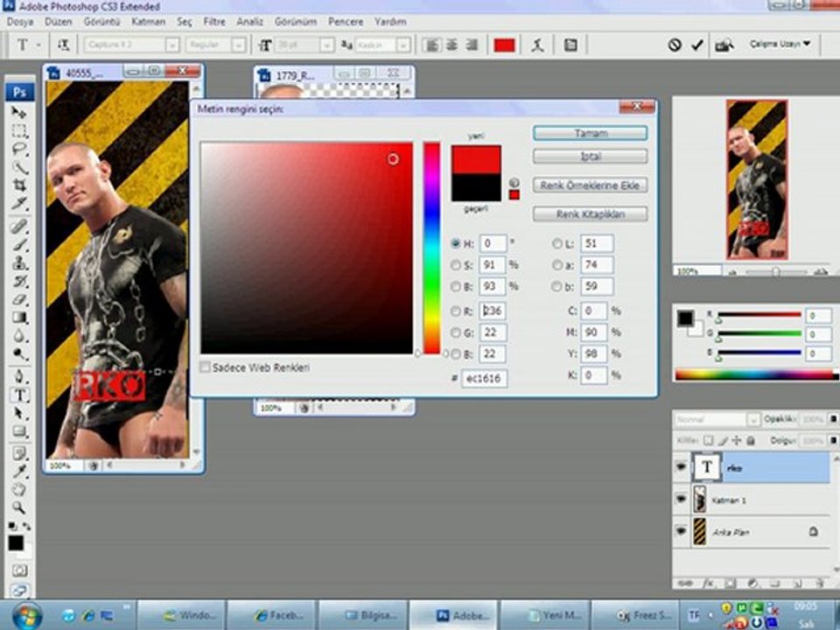Click the Tamam button
840x630 pixels.
click(x=590, y=133)
